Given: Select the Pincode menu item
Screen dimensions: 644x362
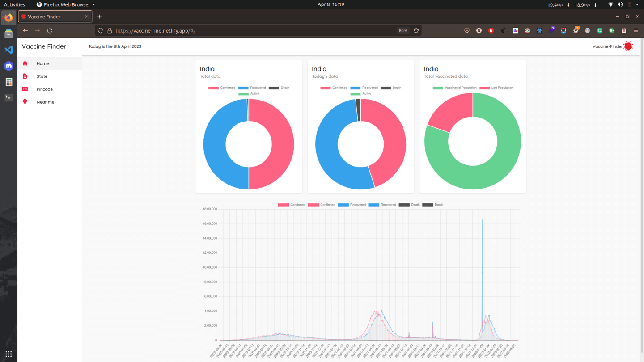Looking at the screenshot, I should (x=50, y=89).
